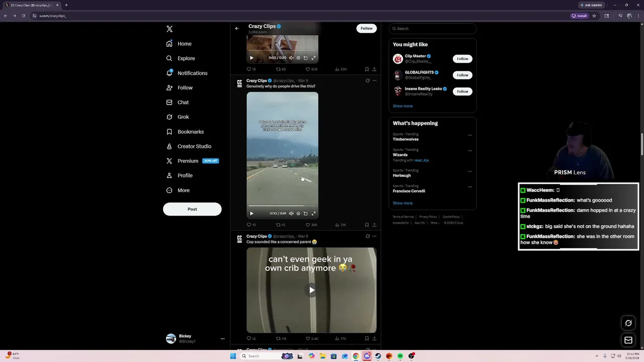Enter fullscreen on the 0:41 driving video
Screen dimensions: 644x362
click(x=313, y=213)
